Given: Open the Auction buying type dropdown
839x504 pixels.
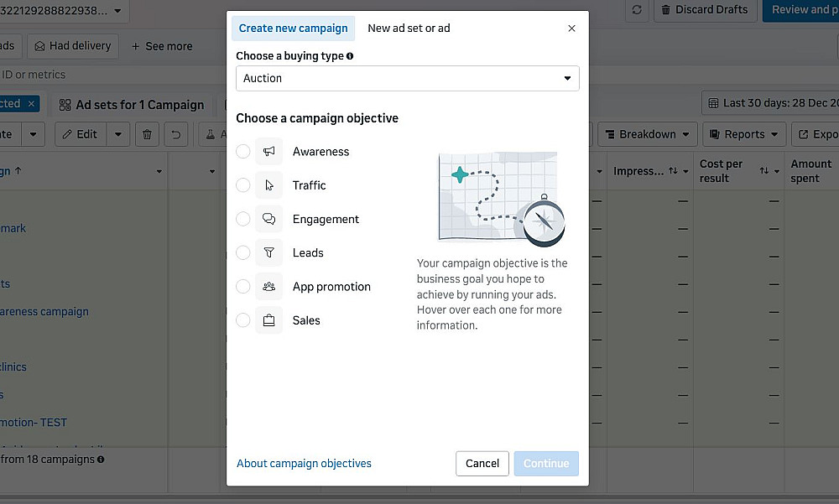Looking at the screenshot, I should tap(407, 78).
